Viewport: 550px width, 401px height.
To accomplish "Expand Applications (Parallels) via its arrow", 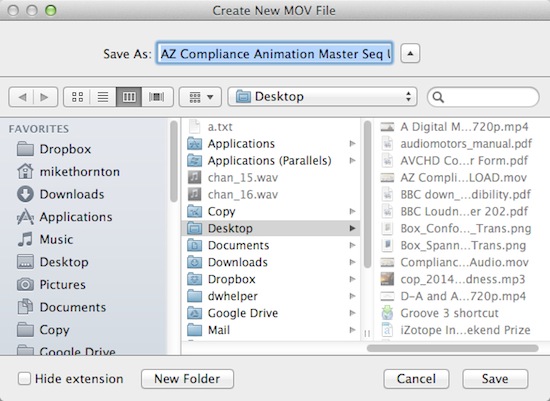I will click(352, 161).
